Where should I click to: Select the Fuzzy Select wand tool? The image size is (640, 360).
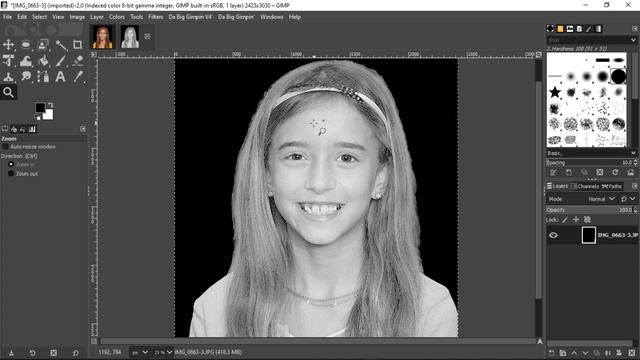61,44
